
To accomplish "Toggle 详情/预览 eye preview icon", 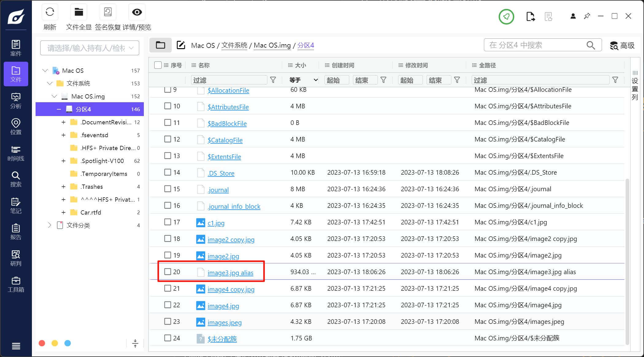I will pos(137,13).
